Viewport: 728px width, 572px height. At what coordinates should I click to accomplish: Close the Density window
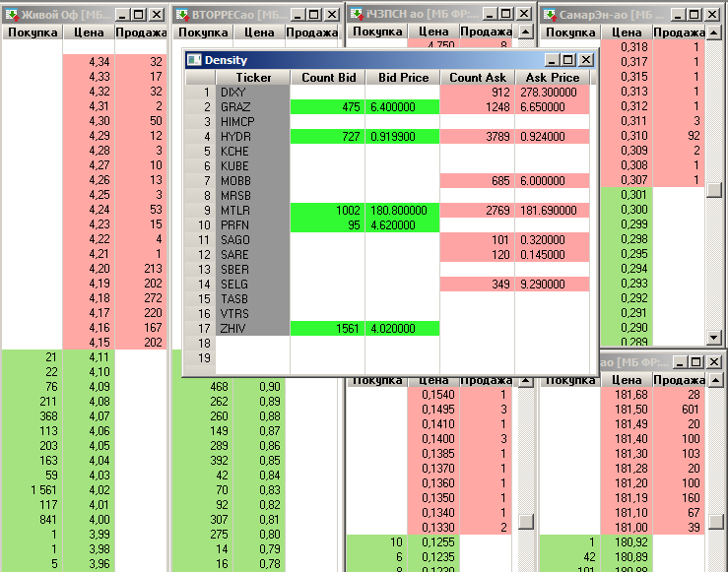pyautogui.click(x=585, y=60)
